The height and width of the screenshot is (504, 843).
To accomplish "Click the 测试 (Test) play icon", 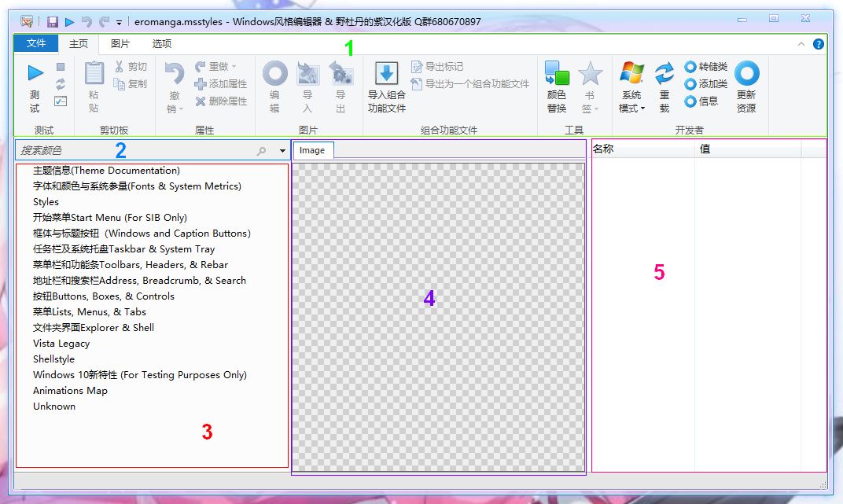I will [x=35, y=73].
